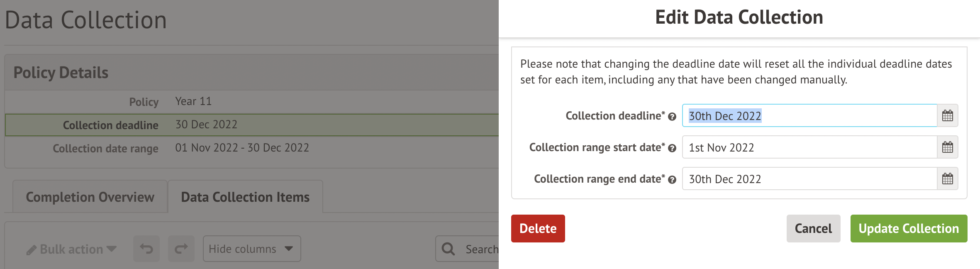Viewport: 980px width, 269px height.
Task: Click the Collection range end date help icon
Action: point(673,180)
